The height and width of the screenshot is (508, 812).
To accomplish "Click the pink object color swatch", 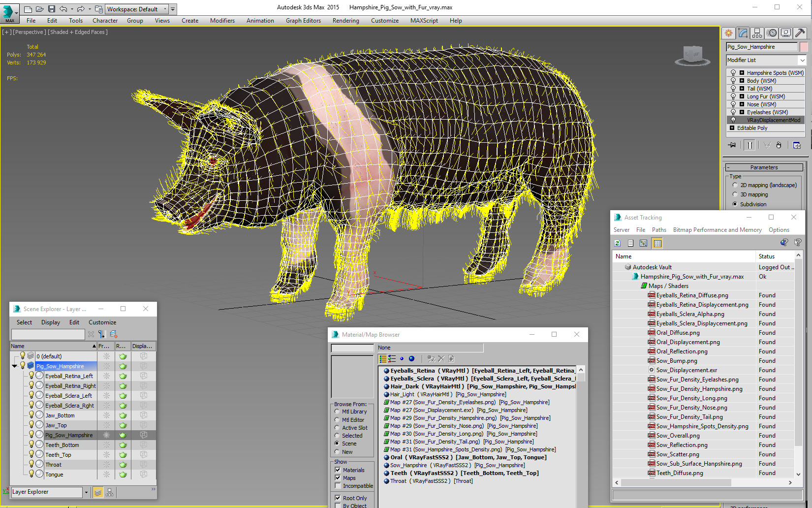I will (804, 47).
